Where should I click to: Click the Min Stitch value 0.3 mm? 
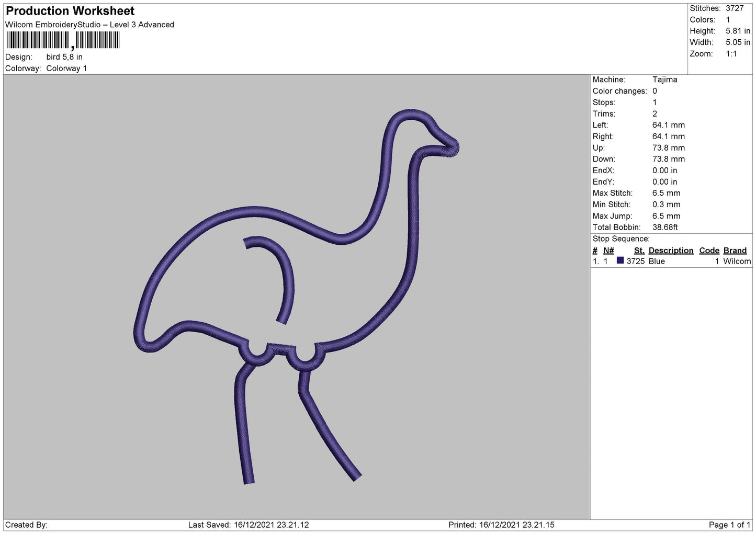pyautogui.click(x=667, y=204)
